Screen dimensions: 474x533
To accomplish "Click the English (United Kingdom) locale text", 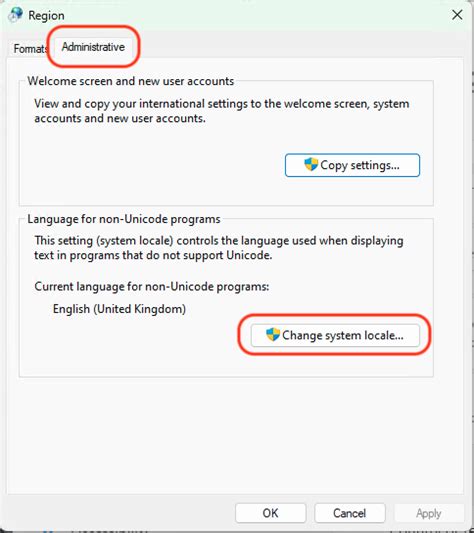I will coord(119,309).
